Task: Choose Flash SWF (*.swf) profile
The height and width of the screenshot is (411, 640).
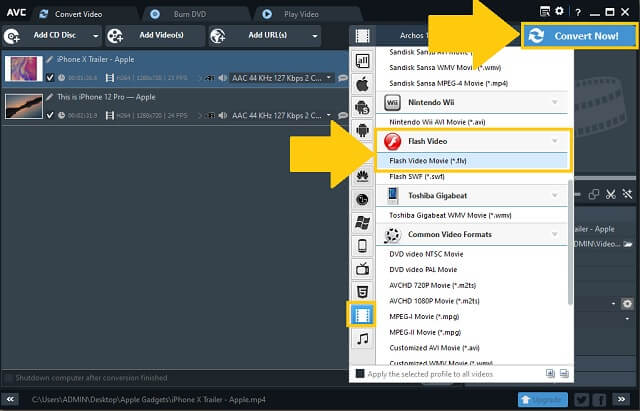Action: (471, 177)
